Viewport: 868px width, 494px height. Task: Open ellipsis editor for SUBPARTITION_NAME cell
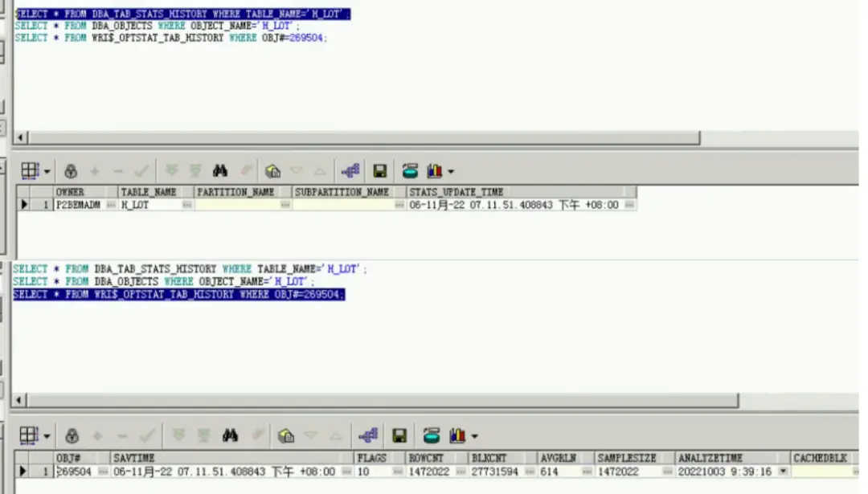tap(399, 205)
